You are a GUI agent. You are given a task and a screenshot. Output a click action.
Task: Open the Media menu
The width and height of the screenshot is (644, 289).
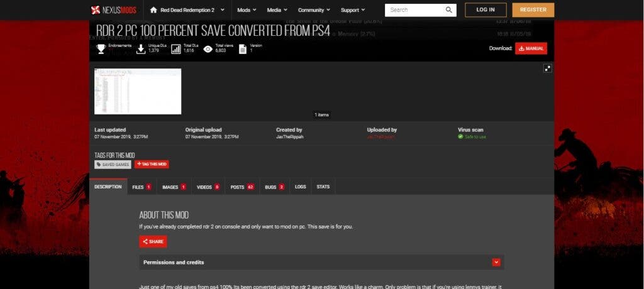coord(277,10)
